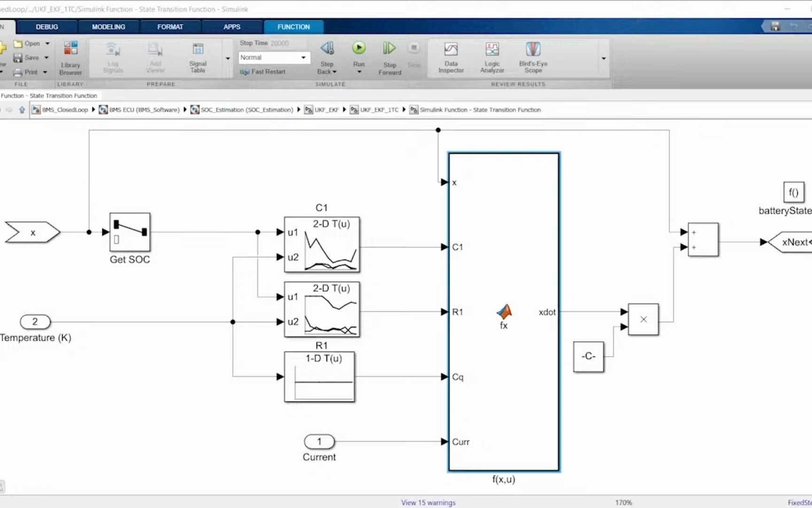Viewport: 812px width, 508px height.
Task: Switch to the APPS tab
Action: (x=232, y=27)
